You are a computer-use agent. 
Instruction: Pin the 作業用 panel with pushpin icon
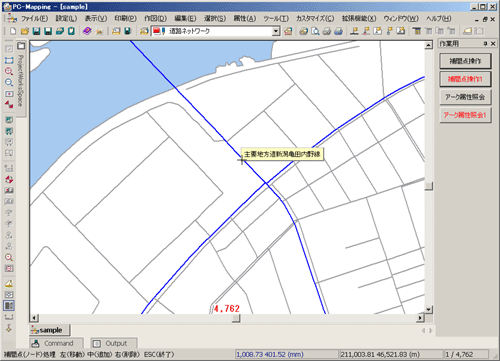click(485, 44)
